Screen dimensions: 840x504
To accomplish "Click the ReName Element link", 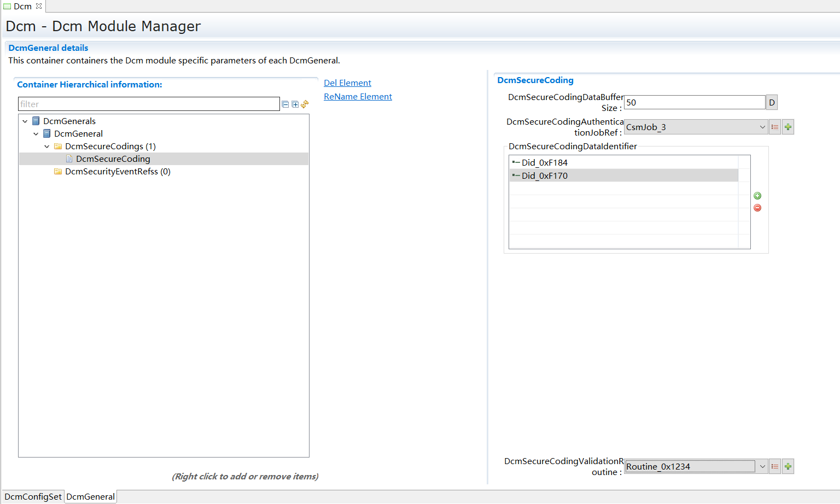I will 358,97.
